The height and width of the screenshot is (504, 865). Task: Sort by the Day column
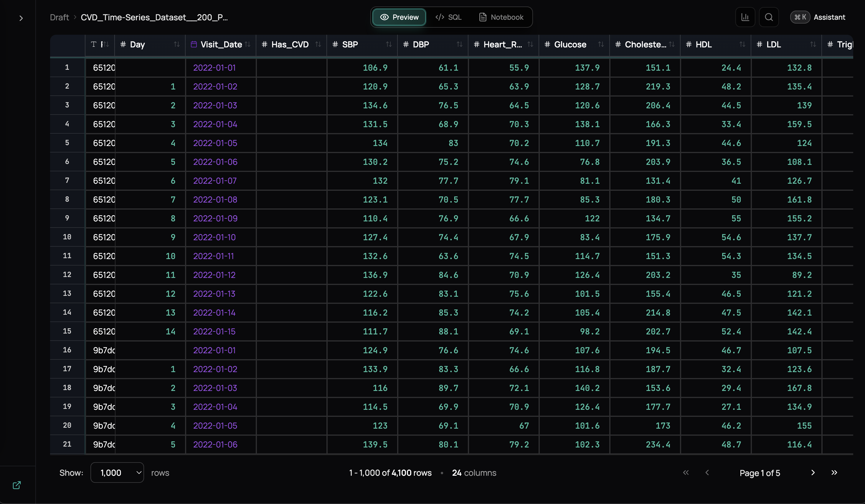176,45
